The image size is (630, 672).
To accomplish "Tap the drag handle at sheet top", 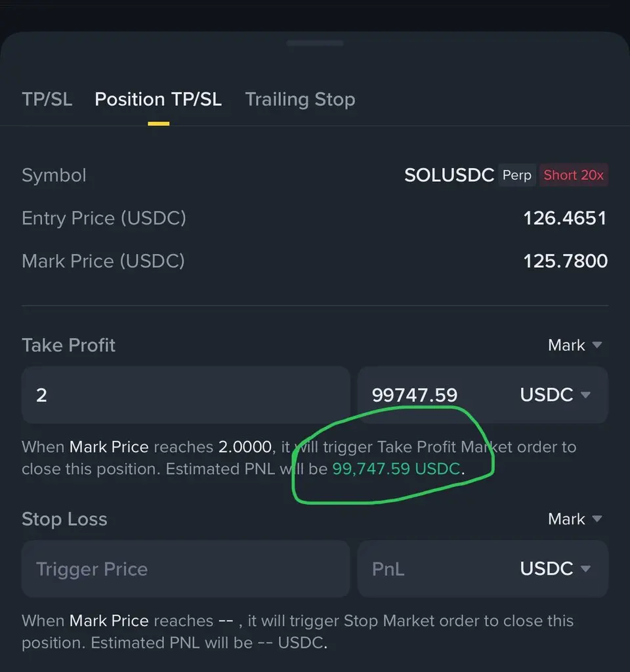I will click(x=315, y=43).
